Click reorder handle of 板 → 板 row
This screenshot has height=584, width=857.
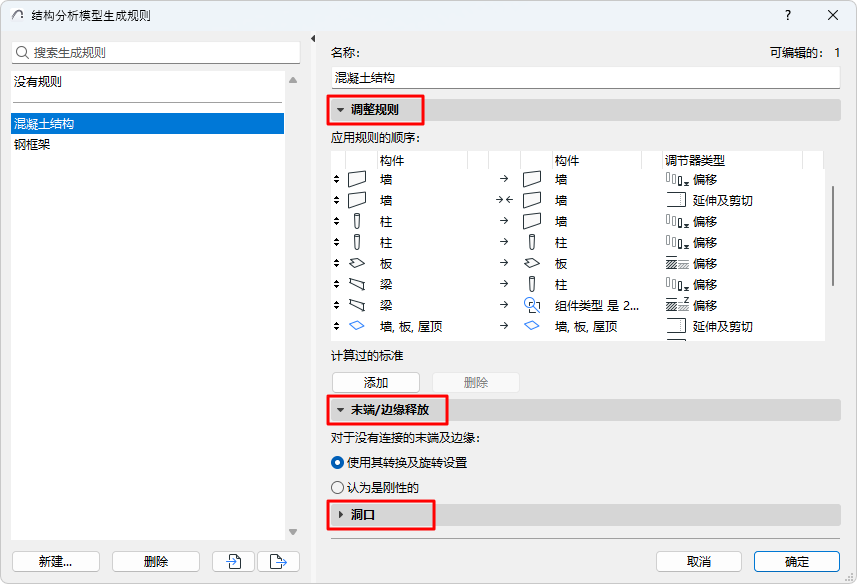pos(336,263)
